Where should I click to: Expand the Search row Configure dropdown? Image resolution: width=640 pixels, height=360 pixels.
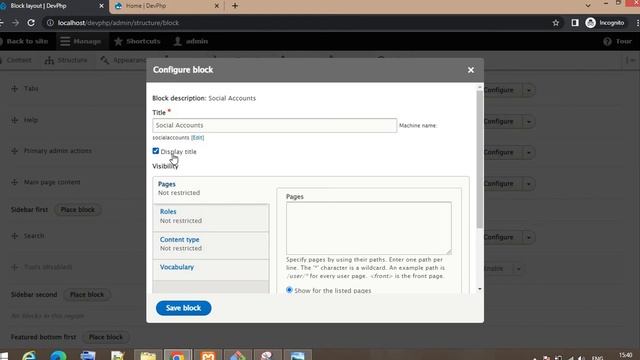[529, 237]
